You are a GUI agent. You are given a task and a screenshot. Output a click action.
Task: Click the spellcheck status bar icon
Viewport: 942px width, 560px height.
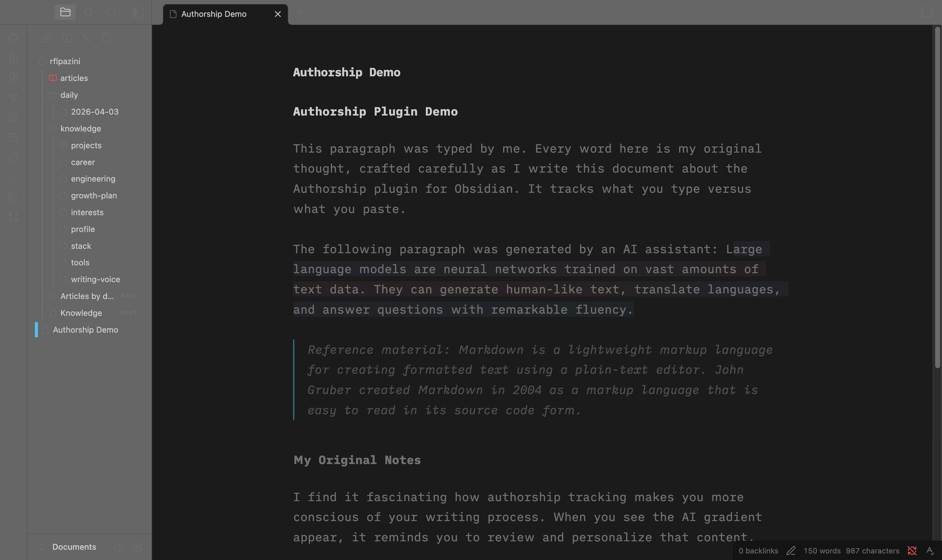coord(930,551)
